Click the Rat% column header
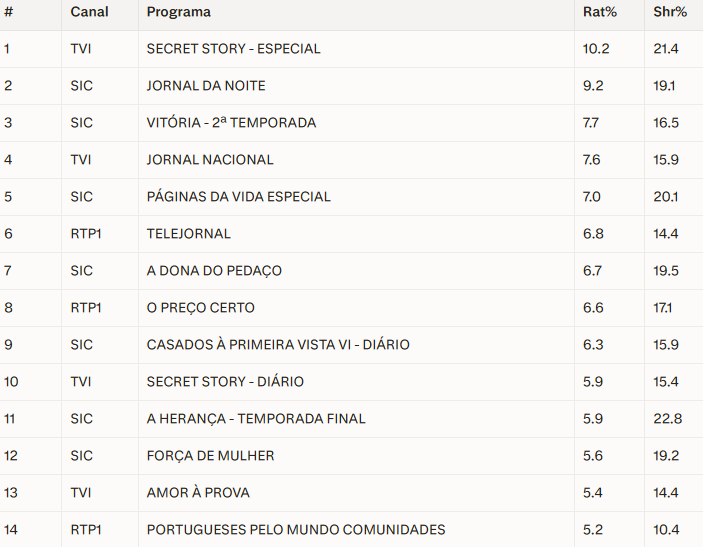The width and height of the screenshot is (703, 547). point(599,12)
